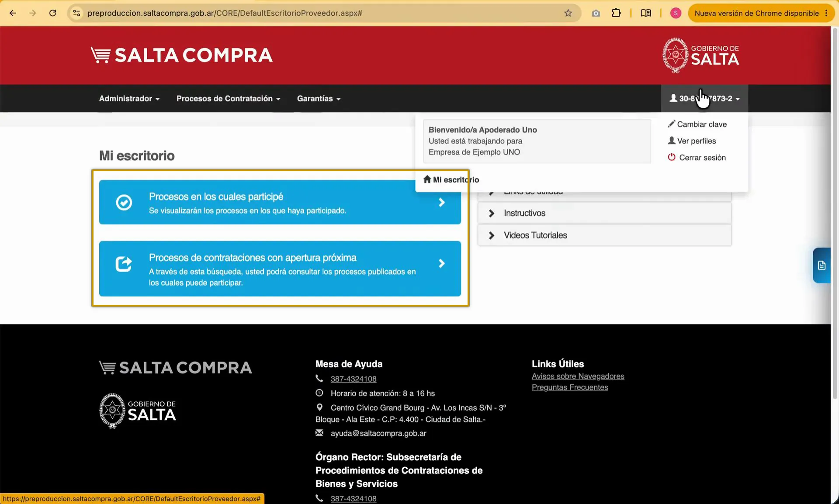Click the Gobierno de Salta header emblem

coord(700,55)
